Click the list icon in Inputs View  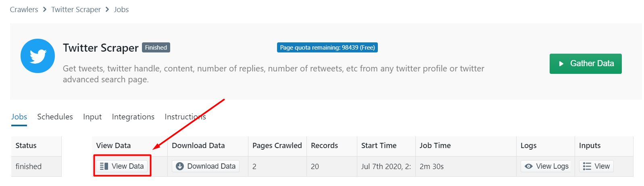coord(587,166)
